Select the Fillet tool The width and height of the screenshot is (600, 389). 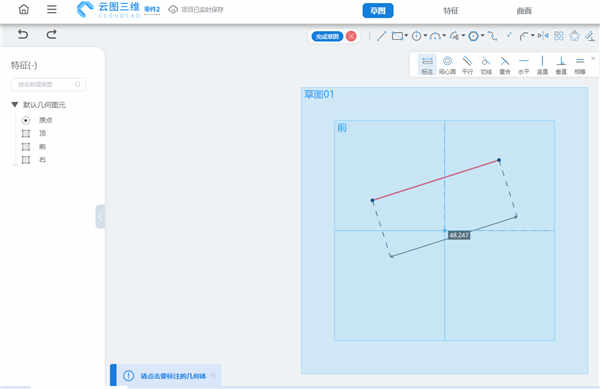coord(524,36)
